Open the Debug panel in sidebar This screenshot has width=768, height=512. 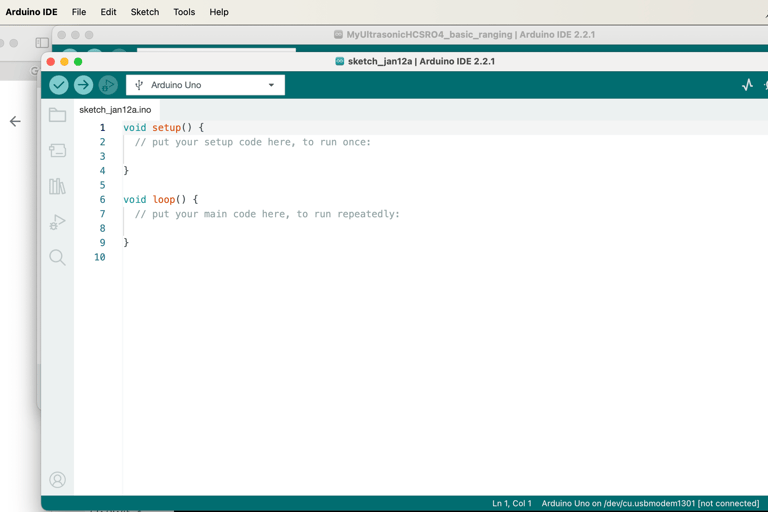[x=57, y=222]
